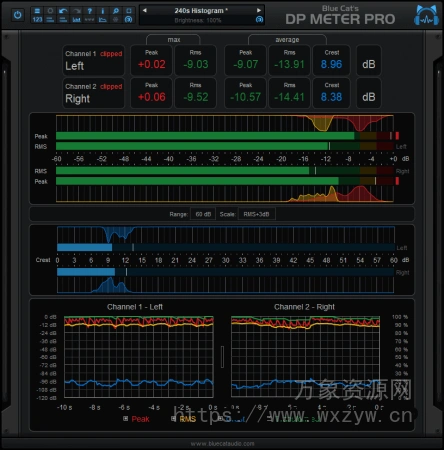The image size is (444, 450).
Task: Select the average tab header
Action: (x=287, y=40)
